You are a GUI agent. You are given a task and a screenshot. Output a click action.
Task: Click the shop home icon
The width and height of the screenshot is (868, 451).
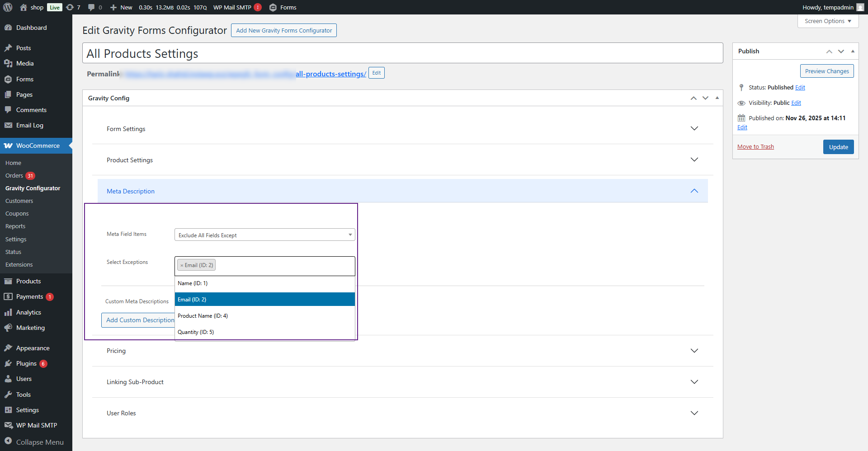click(24, 7)
